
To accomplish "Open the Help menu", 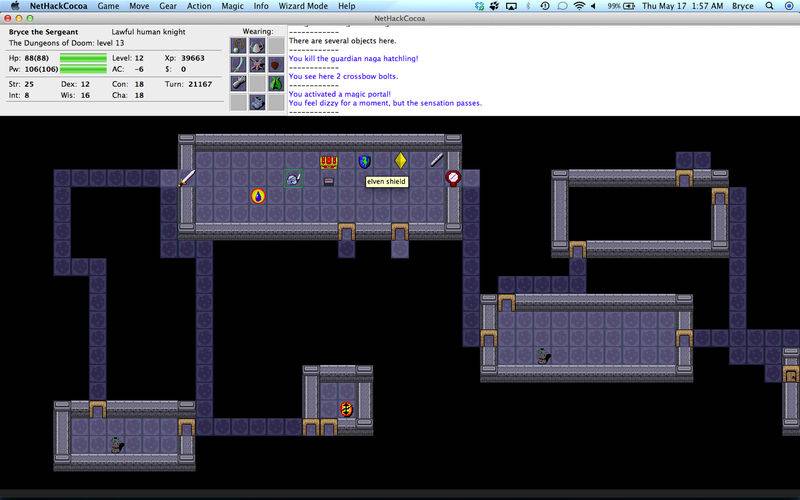I will click(x=346, y=6).
